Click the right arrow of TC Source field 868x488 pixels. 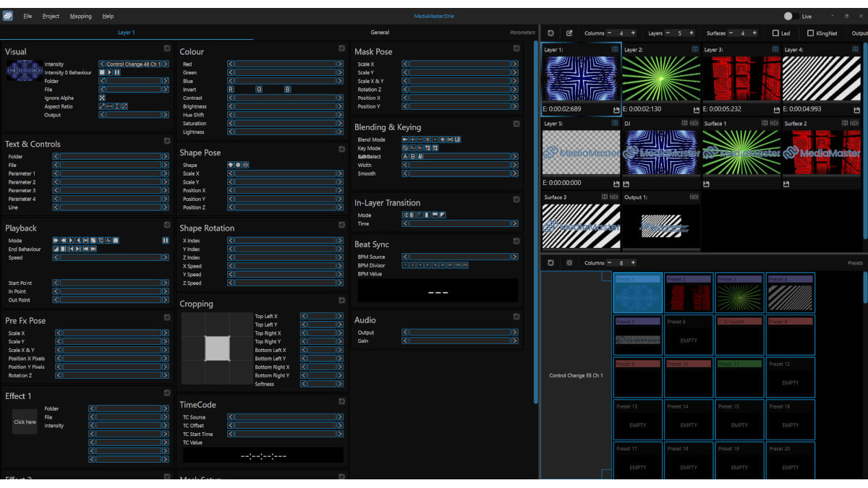click(x=339, y=417)
